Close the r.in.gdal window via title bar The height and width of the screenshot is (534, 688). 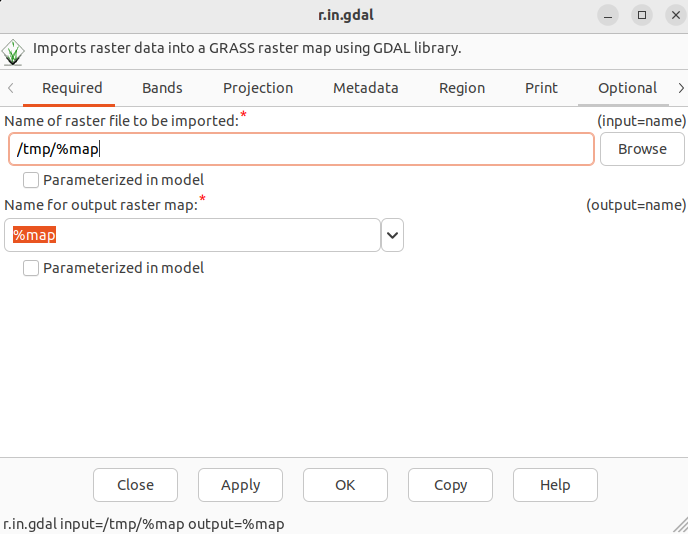(676, 15)
